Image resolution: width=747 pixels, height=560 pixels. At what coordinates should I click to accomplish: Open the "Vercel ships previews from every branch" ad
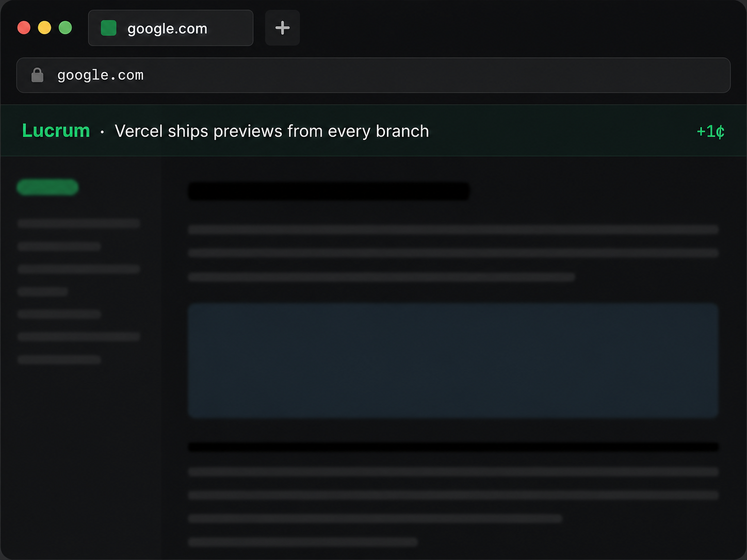pyautogui.click(x=272, y=131)
